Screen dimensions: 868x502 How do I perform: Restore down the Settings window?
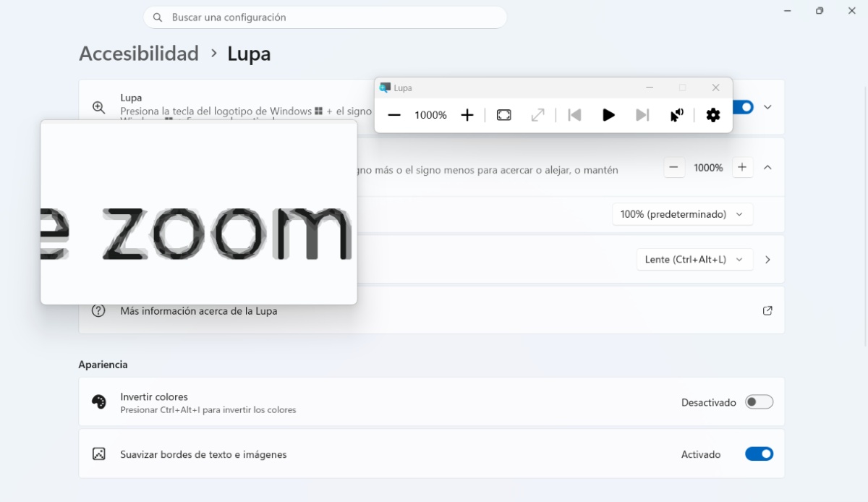[x=820, y=11]
